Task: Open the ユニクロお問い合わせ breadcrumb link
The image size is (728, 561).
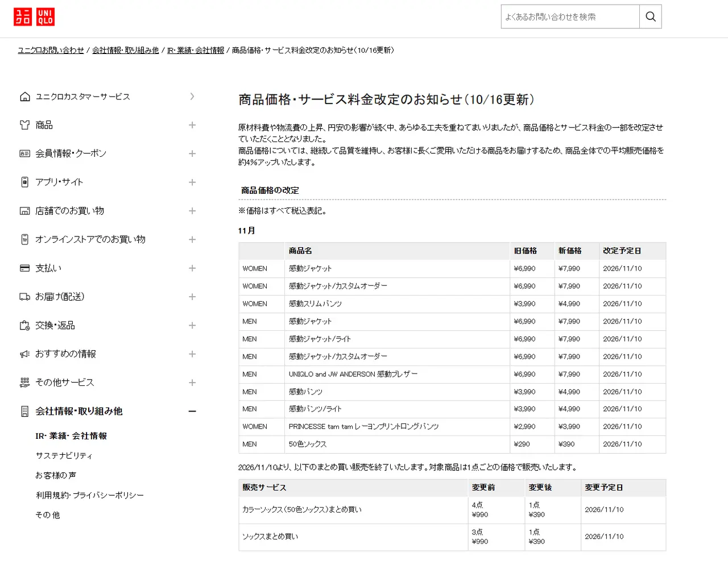Action: 51,50
